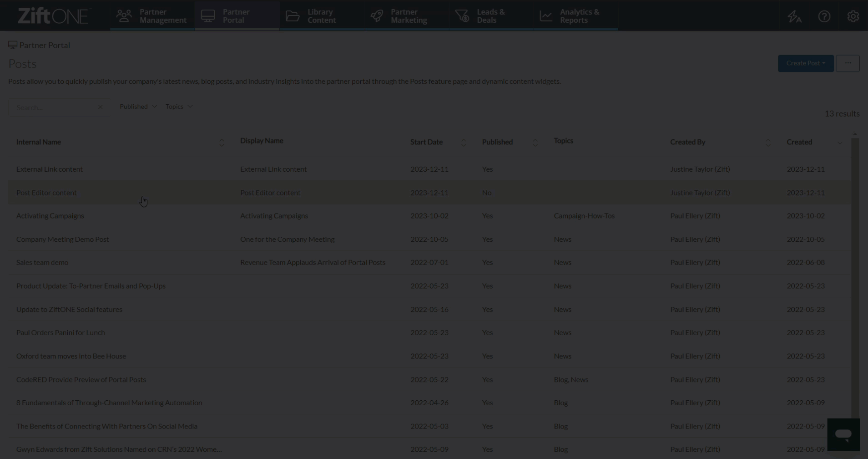Image resolution: width=868 pixels, height=459 pixels.
Task: Sort by Published column arrows
Action: [535, 143]
